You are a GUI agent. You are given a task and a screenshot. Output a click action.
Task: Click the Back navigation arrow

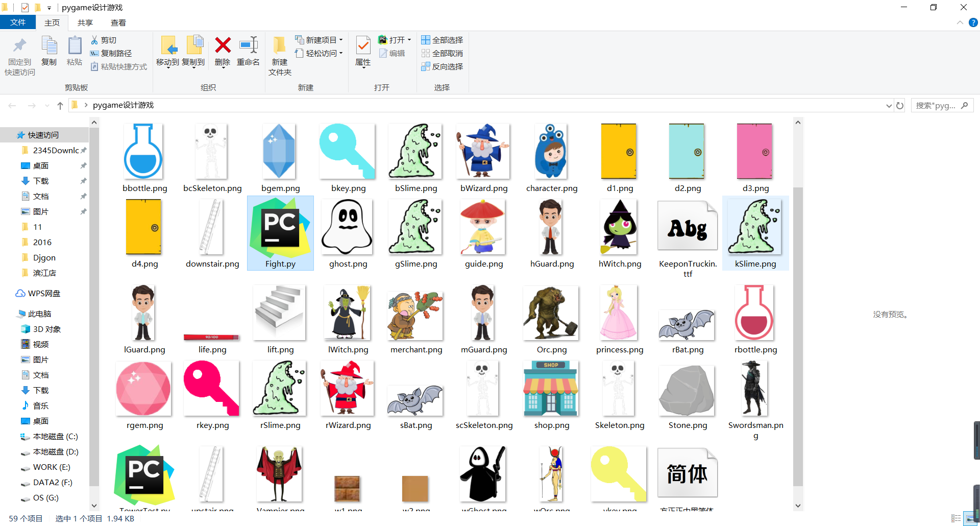tap(12, 105)
